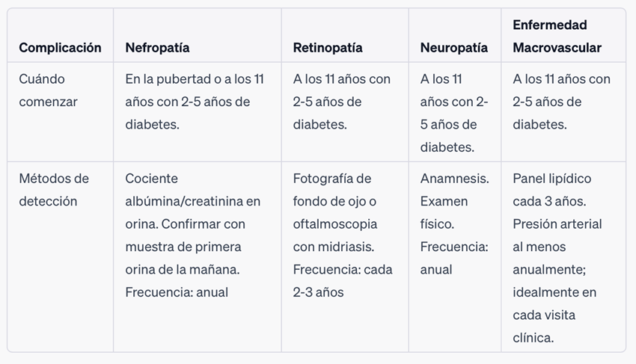Screen dimensions: 636x364
Task: Click "Frecuencia: anual" in the Nefropatía column
Action: click(x=177, y=292)
